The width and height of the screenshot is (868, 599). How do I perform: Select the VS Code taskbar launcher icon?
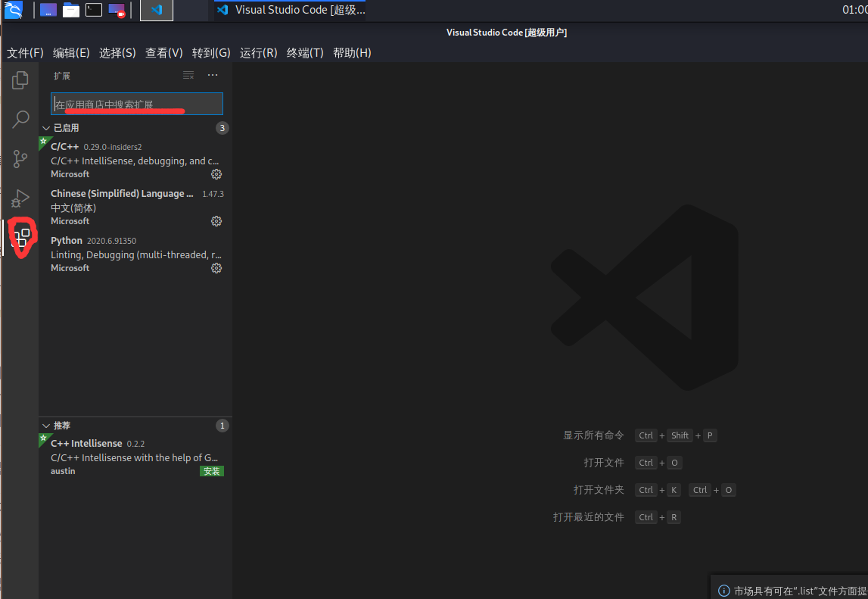(x=157, y=10)
